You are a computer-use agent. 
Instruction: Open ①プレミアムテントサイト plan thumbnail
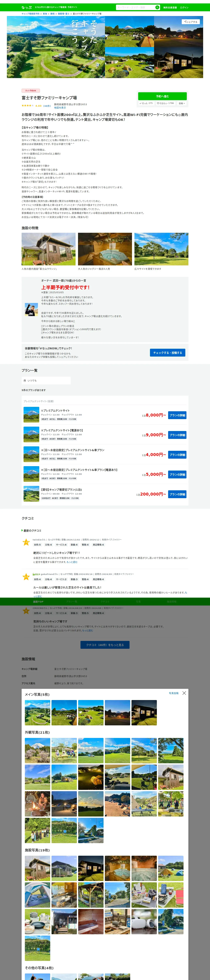click(x=31, y=415)
